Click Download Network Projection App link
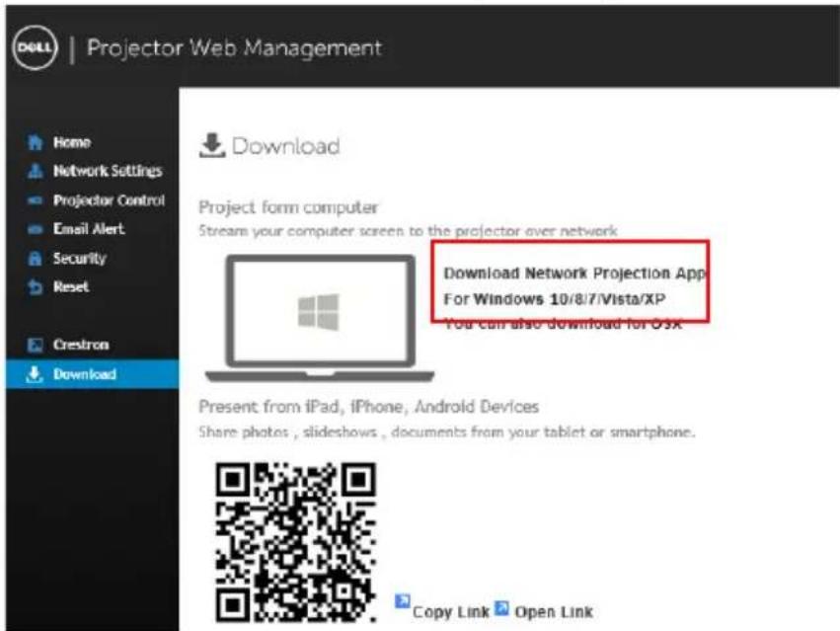Screen dimensions: 840x631 click(x=574, y=274)
